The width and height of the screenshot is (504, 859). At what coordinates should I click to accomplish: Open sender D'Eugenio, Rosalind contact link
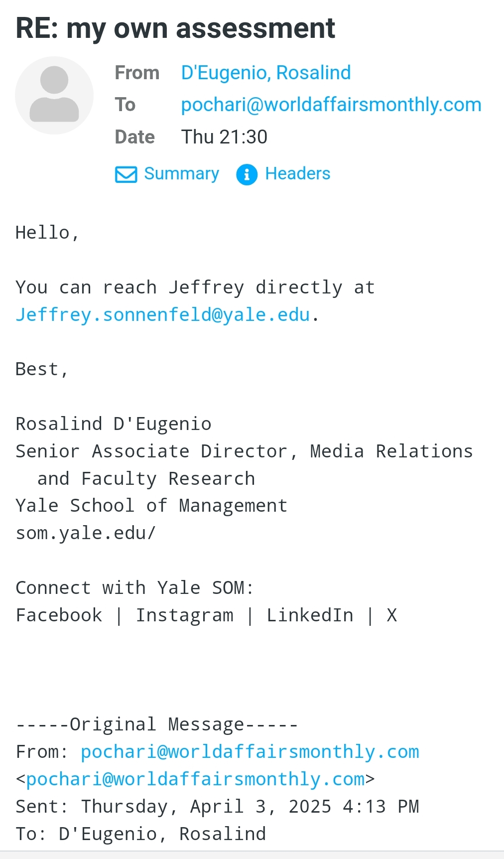tap(266, 73)
